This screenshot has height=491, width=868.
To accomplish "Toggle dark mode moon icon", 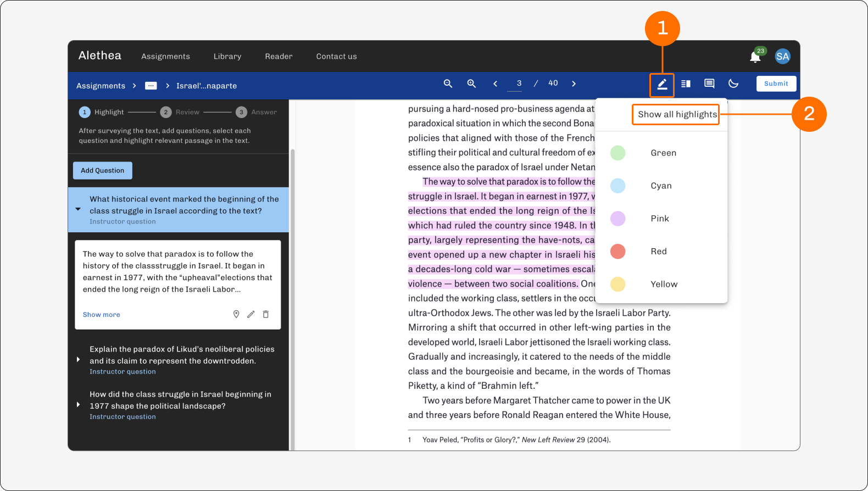I will pos(733,83).
